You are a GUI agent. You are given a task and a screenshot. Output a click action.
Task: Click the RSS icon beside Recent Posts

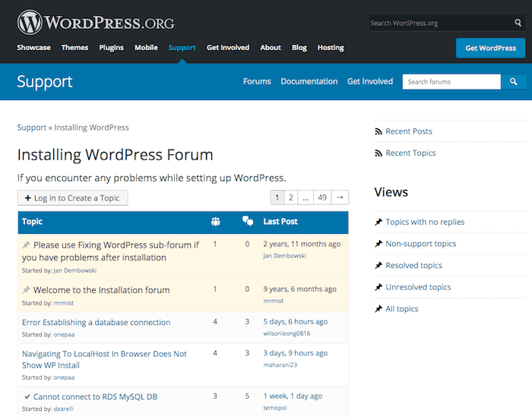(x=378, y=131)
